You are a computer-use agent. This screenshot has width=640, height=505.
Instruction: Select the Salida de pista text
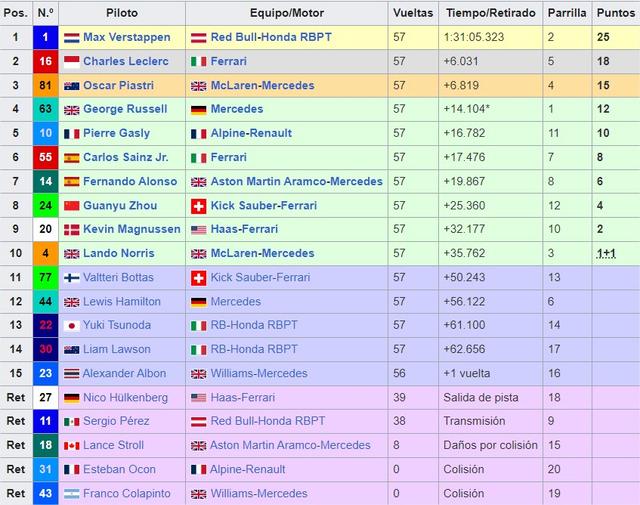pos(481,398)
